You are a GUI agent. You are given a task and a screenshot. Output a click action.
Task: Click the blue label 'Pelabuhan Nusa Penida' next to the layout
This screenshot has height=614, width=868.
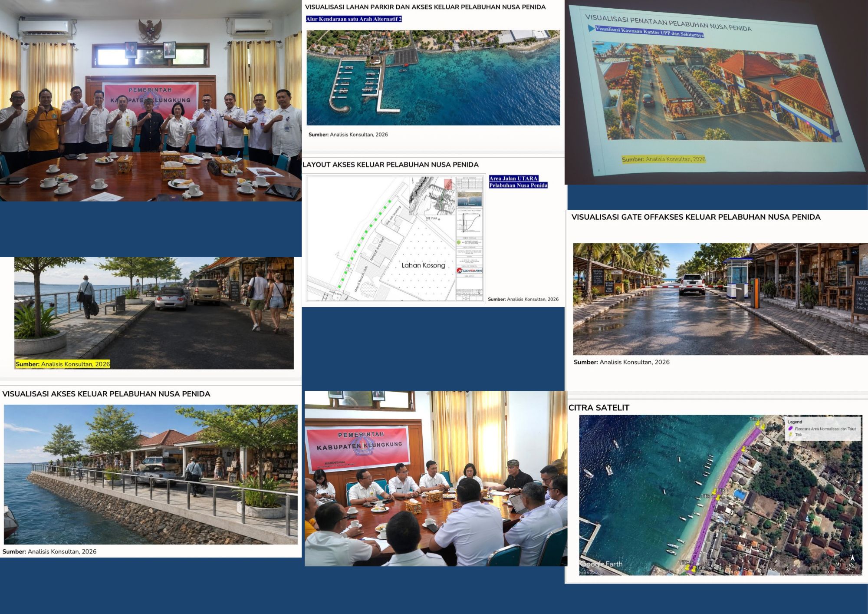tap(518, 185)
